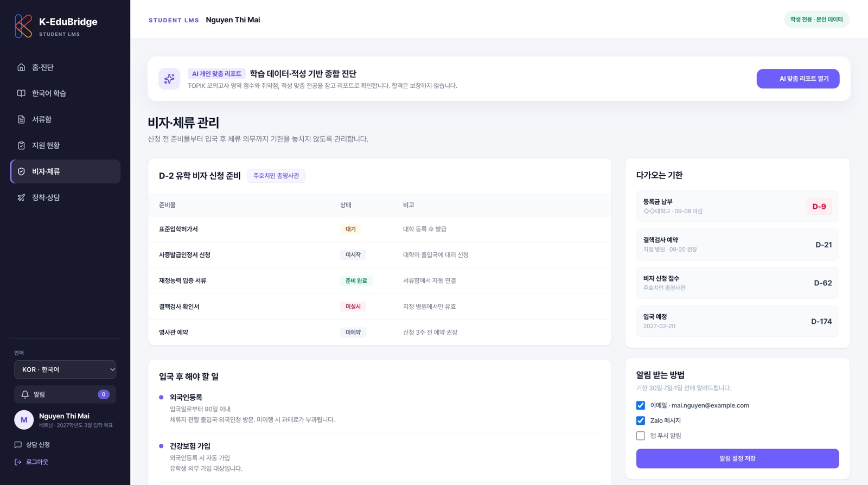Open the 정착·상담 menu item

click(x=65, y=197)
